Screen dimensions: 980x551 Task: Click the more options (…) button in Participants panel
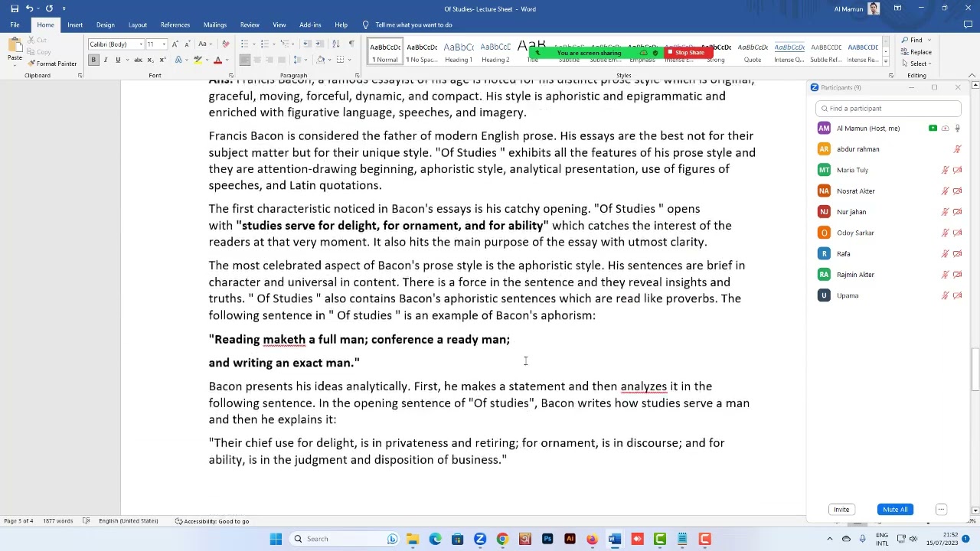(x=941, y=510)
